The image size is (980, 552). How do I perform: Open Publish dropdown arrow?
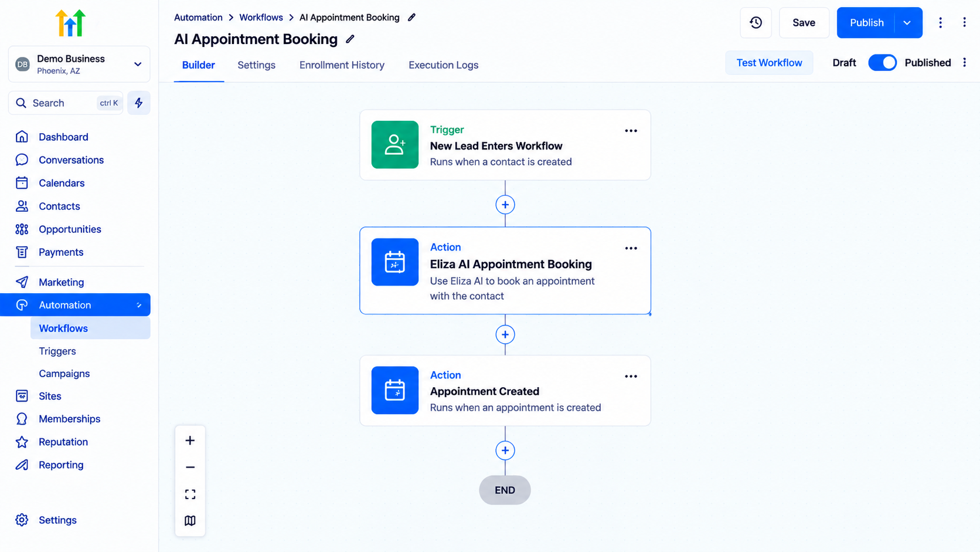click(907, 23)
